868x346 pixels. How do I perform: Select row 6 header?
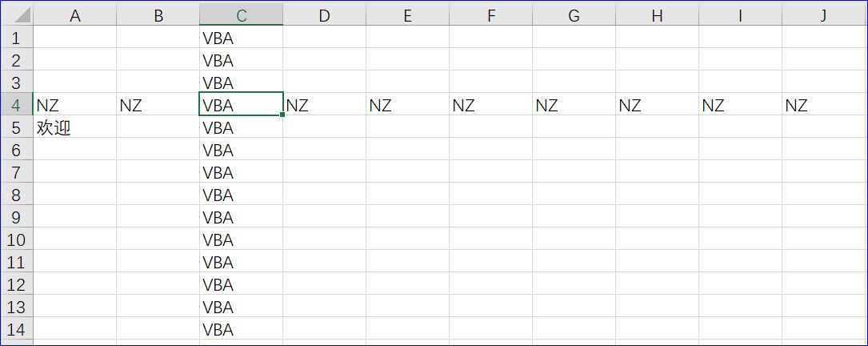17,149
